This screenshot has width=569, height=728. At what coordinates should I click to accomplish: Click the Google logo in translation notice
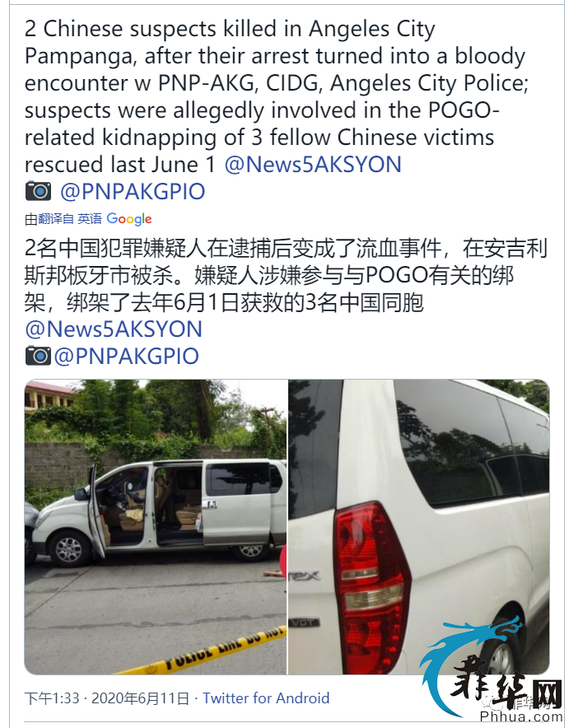click(129, 219)
